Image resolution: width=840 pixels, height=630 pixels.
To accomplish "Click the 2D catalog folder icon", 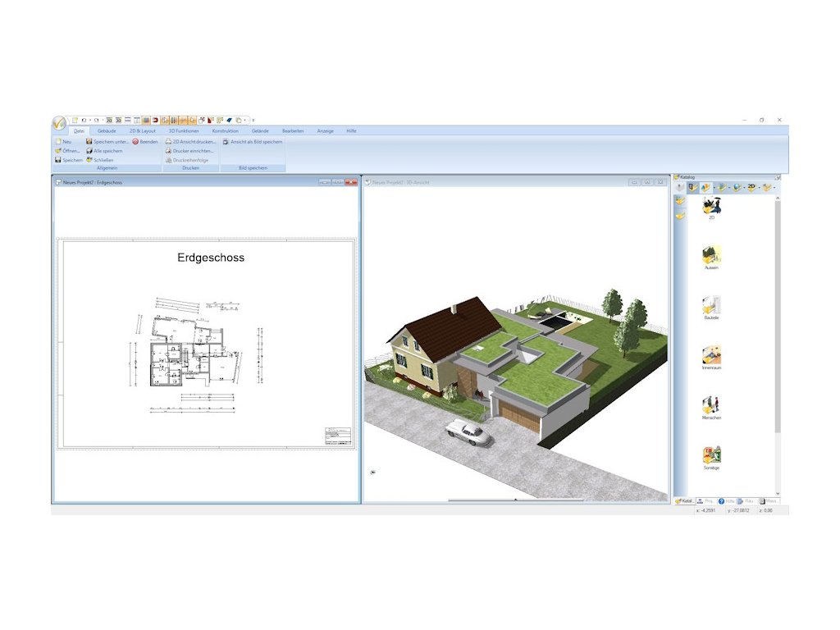I will 711,206.
